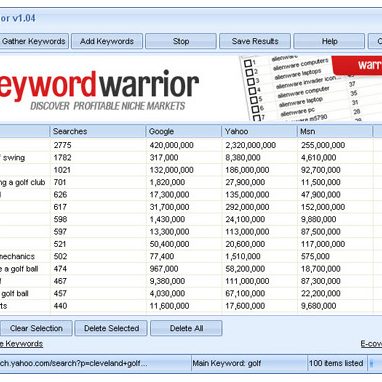Select the golf swing row with 1782 searches
Image resolution: width=382 pixels, height=382 pixels.
[x=191, y=157]
